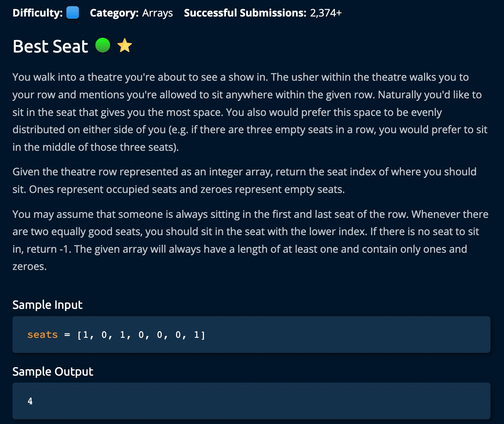Click the blue difficulty square icon
Image resolution: width=504 pixels, height=424 pixels.
(x=73, y=13)
